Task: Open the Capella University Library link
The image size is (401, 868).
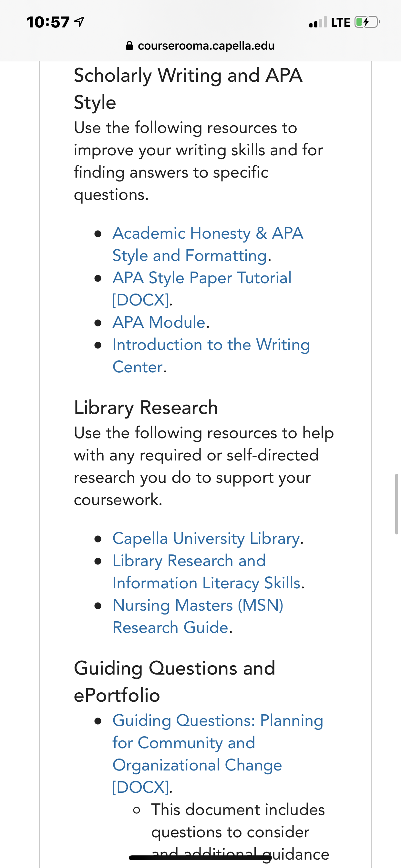Action: [206, 538]
